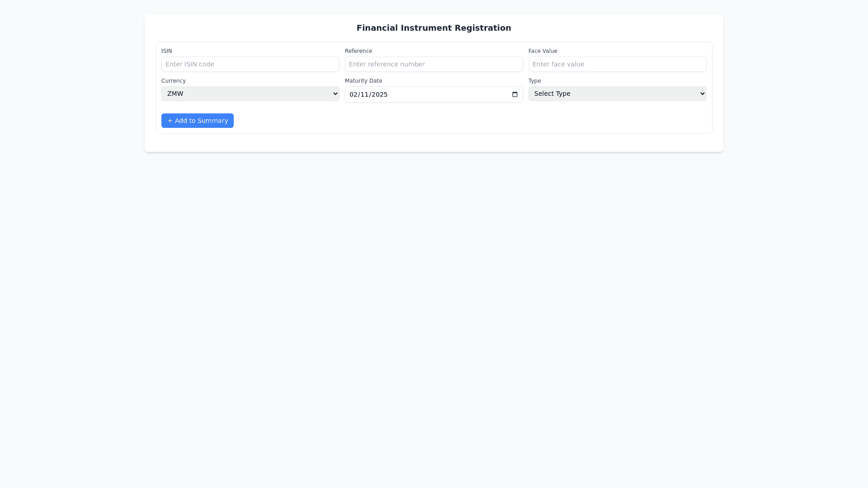This screenshot has width=868, height=488.
Task: Click the Face Value input box
Action: coord(617,64)
